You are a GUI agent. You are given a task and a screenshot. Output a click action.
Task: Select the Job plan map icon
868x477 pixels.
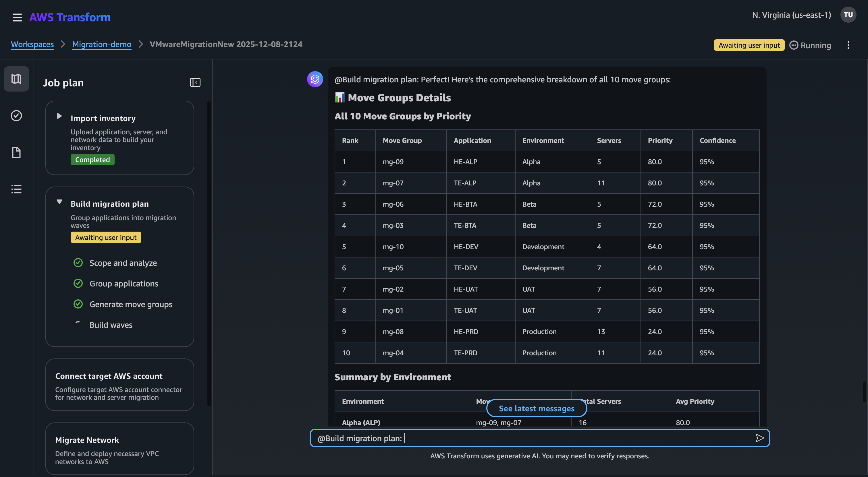16,79
